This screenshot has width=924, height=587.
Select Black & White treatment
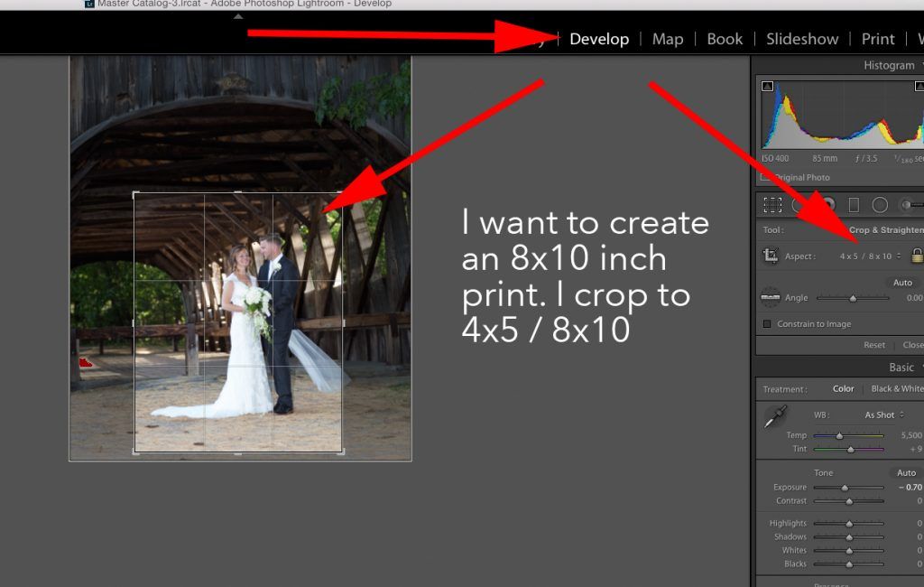click(x=897, y=389)
